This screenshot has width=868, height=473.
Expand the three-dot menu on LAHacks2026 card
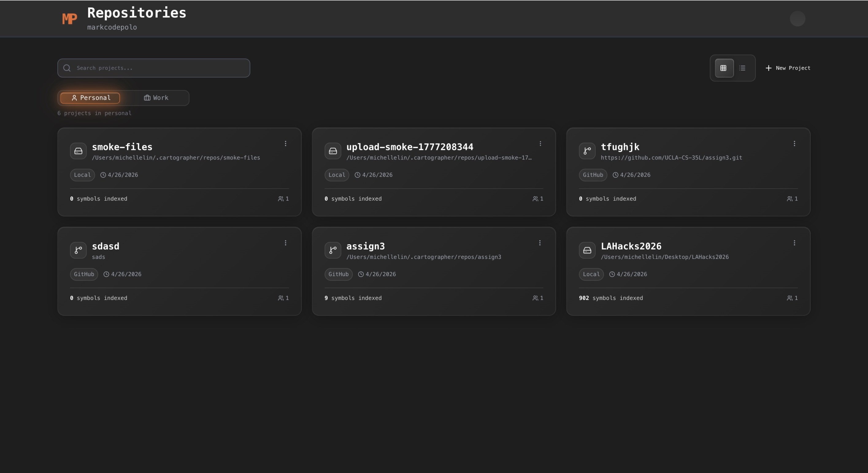[794, 243]
